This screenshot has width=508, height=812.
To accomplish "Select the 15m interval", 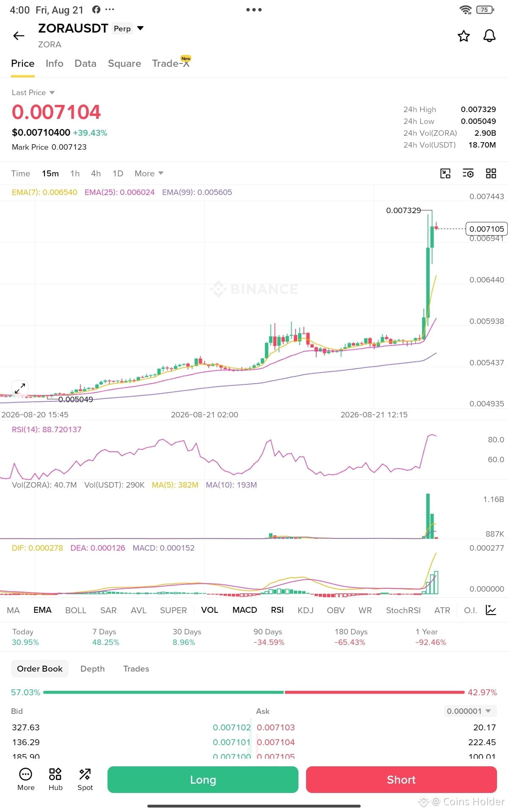I will coord(50,173).
